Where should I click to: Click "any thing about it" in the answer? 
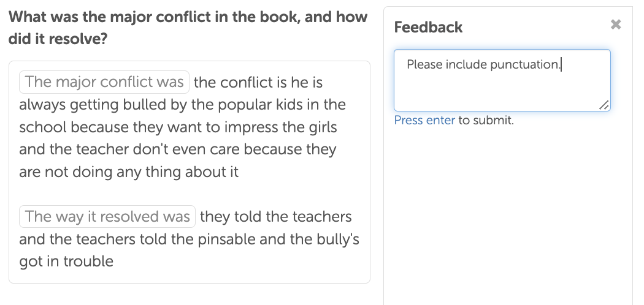pyautogui.click(x=182, y=172)
